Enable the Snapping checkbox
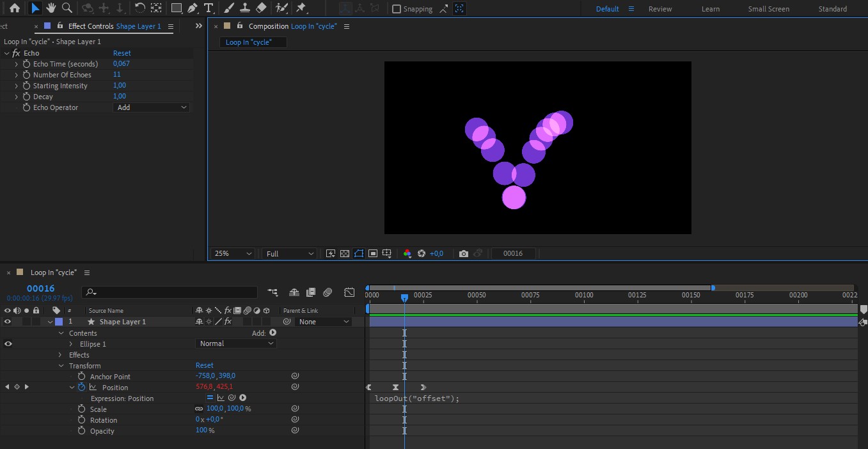This screenshot has width=868, height=449. click(397, 9)
